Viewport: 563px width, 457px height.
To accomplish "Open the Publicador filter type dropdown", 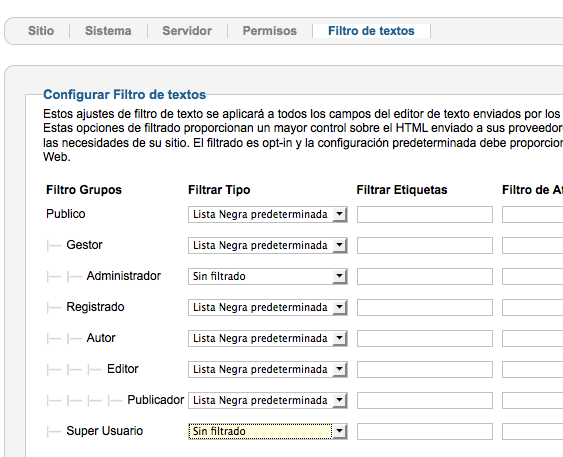I will [267, 400].
